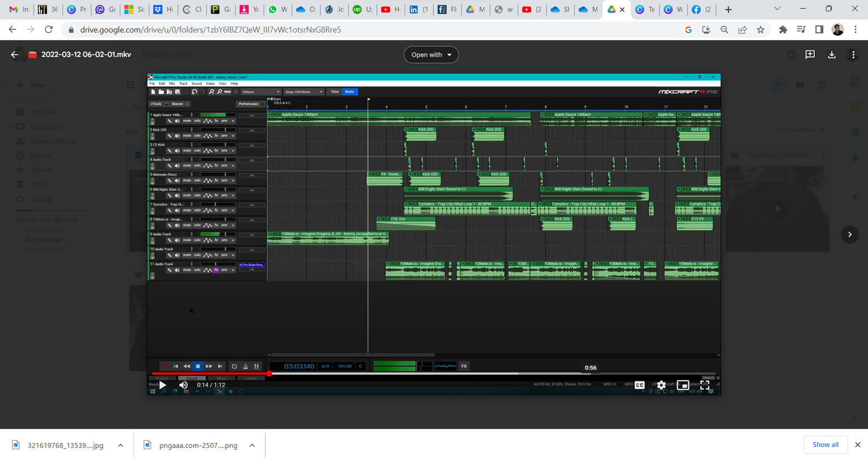Image resolution: width=868 pixels, height=461 pixels.
Task: Switch to the Gmail tab
Action: click(x=19, y=10)
